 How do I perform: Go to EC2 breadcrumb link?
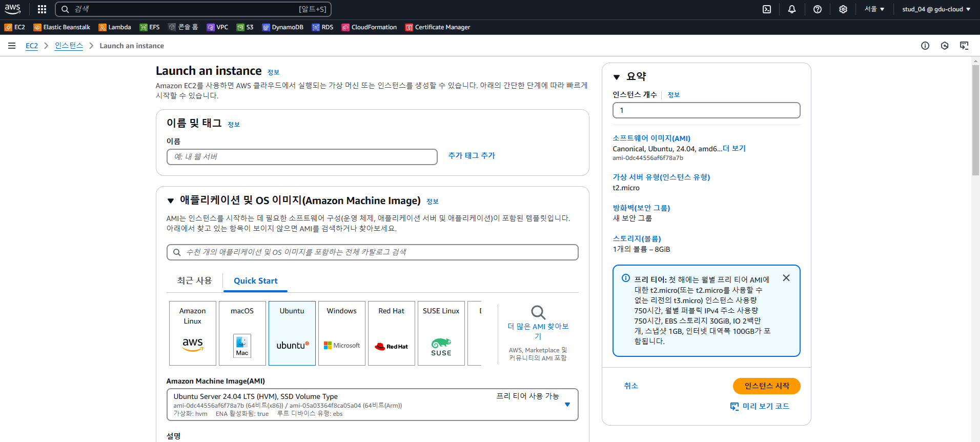pyautogui.click(x=32, y=46)
